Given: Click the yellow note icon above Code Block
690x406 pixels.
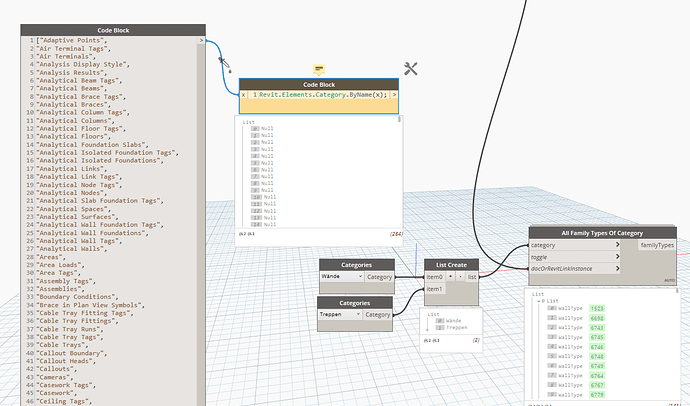Looking at the screenshot, I should 320,68.
